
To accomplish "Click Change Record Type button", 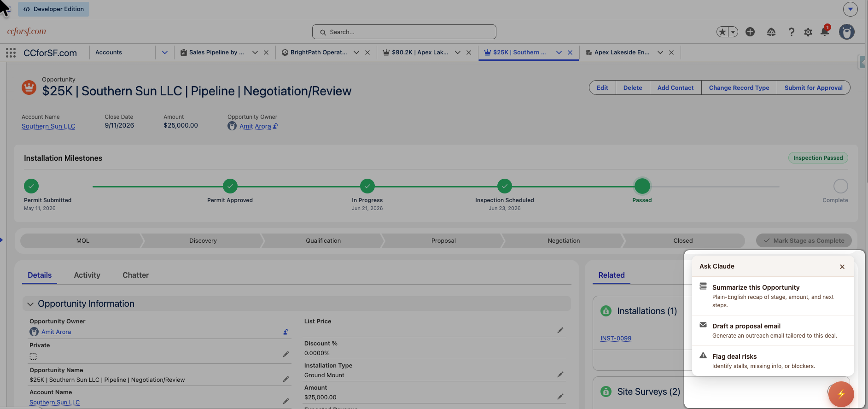I will pyautogui.click(x=739, y=88).
